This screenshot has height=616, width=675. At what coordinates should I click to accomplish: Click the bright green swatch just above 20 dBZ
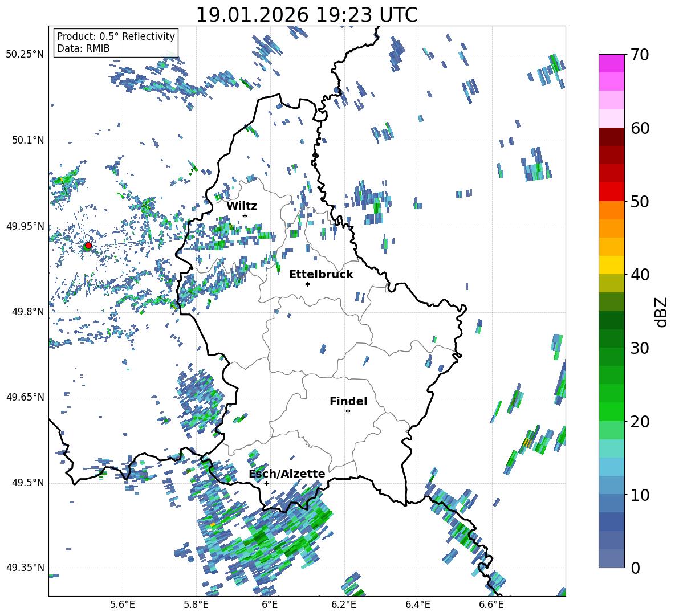tap(611, 411)
